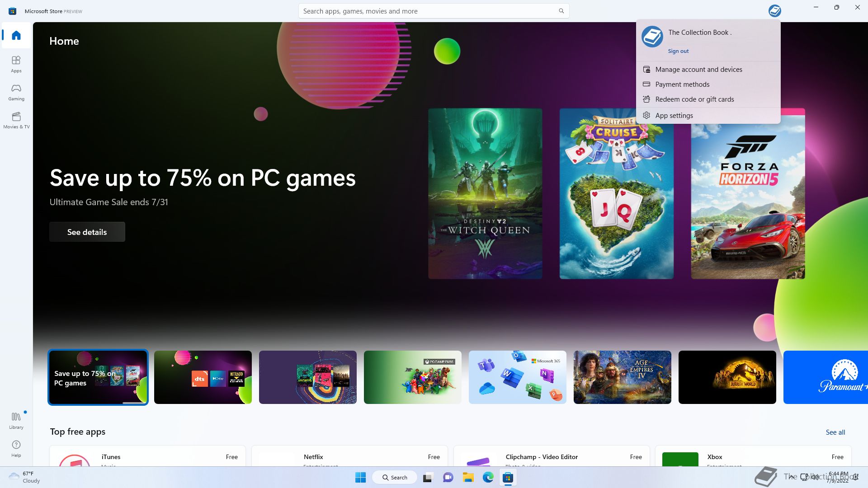Click the large profile picture in account flyout

[652, 37]
